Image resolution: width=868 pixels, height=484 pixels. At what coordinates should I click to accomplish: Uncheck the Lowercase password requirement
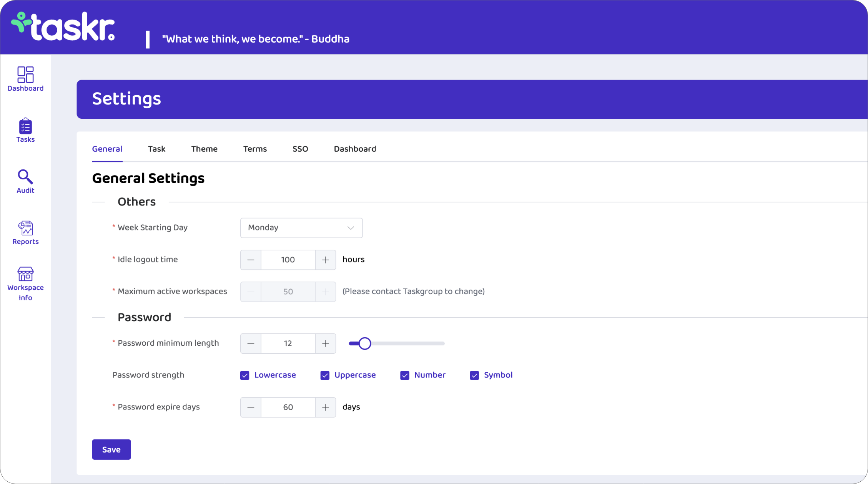click(245, 375)
